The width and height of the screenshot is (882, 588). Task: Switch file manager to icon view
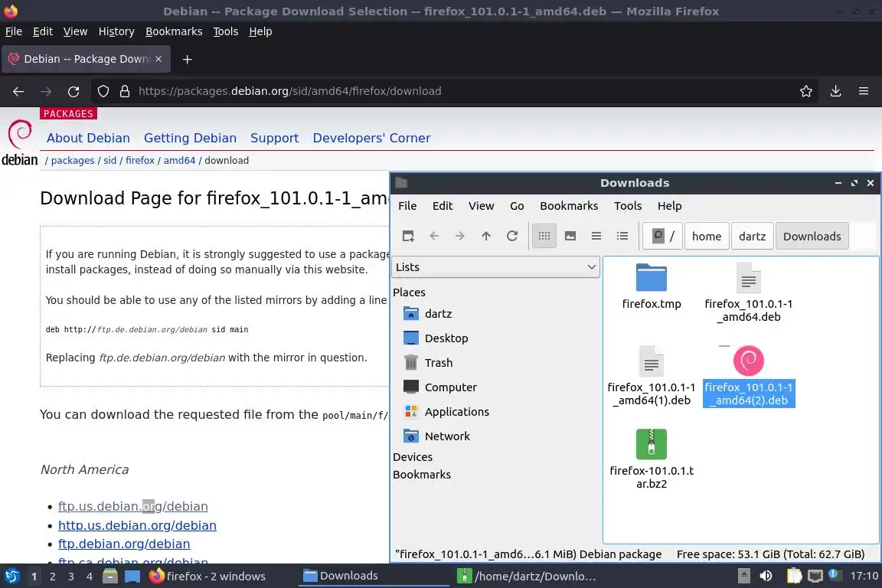544,237
